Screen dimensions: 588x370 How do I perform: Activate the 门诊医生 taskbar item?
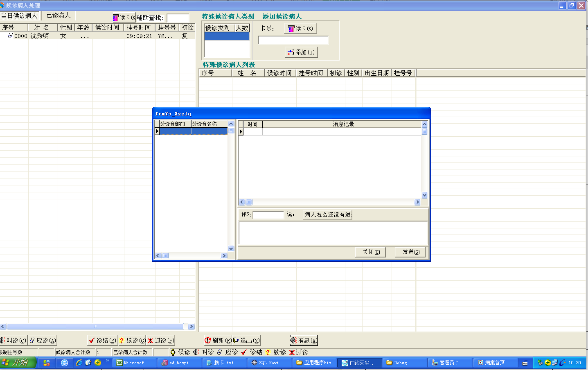359,363
